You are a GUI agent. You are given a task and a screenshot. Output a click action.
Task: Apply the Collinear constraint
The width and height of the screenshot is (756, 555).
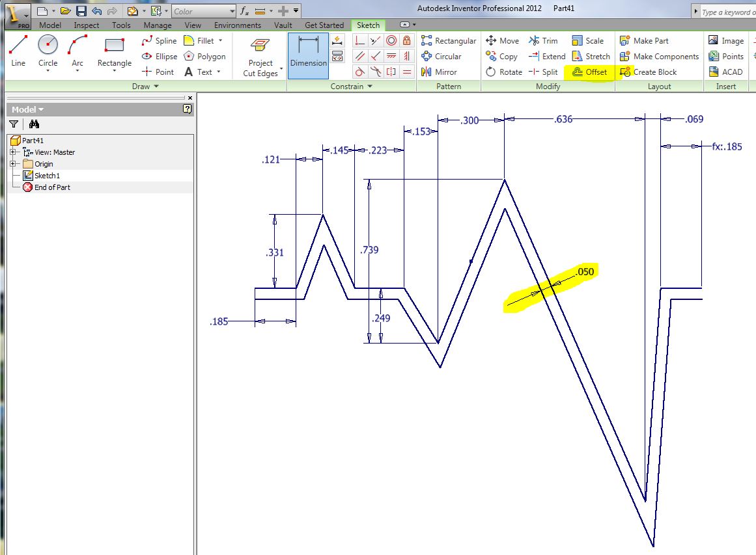(376, 41)
